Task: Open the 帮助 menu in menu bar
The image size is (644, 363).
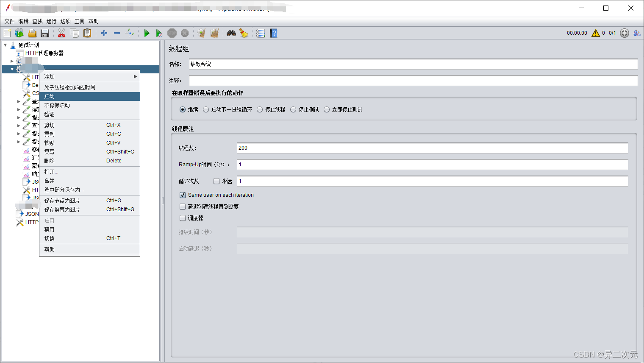Action: click(x=93, y=21)
